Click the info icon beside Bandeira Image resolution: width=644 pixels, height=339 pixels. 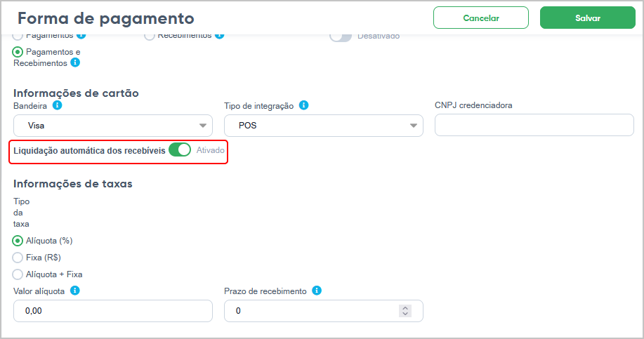point(58,105)
